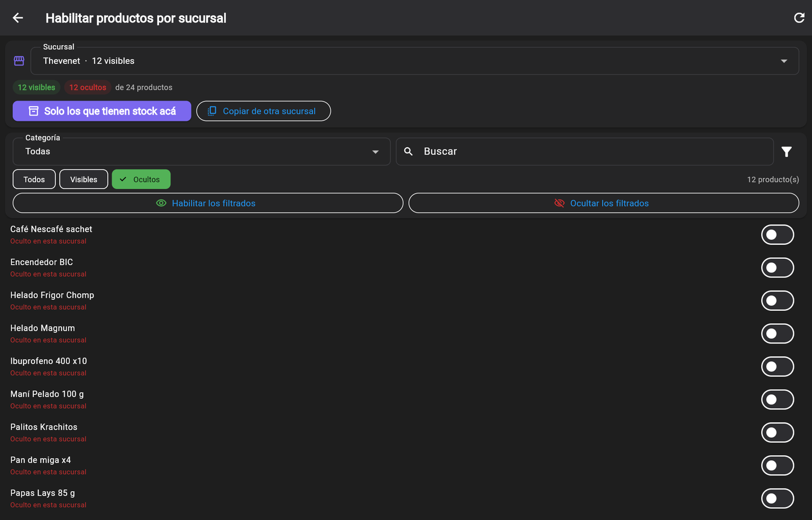Switch on Palitos Krachitos visibility

click(x=778, y=433)
